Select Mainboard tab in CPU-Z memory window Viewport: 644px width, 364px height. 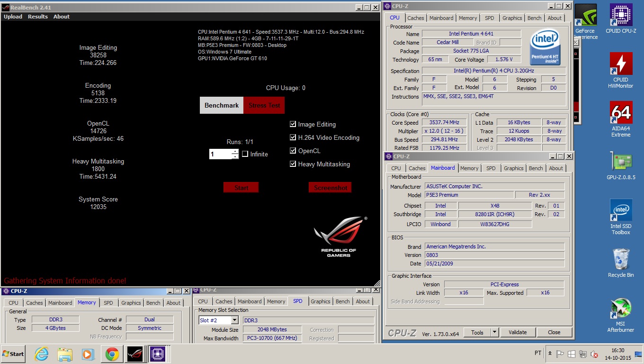click(60, 303)
